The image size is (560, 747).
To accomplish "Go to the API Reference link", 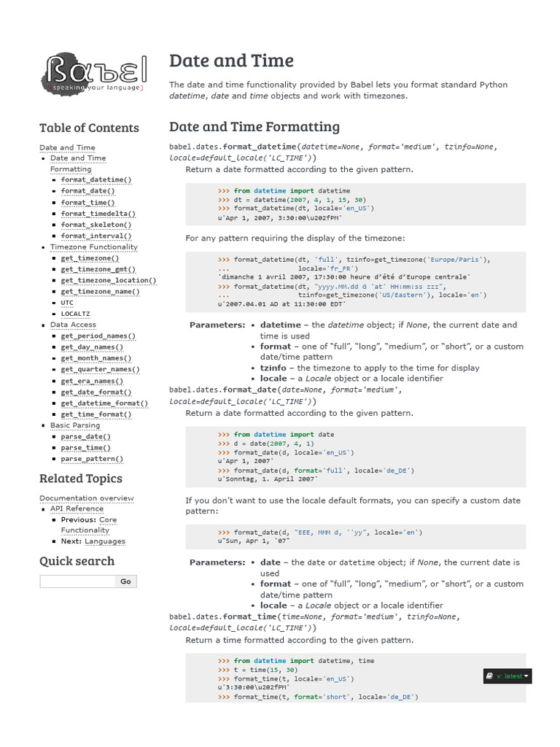I will coord(77,508).
